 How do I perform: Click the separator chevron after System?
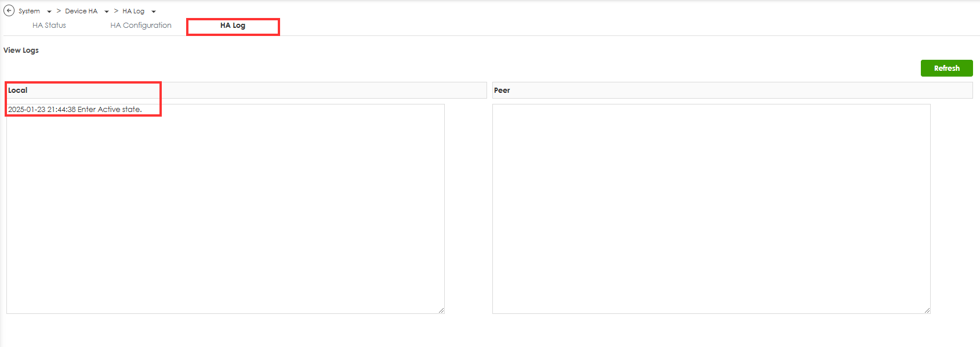pos(59,11)
